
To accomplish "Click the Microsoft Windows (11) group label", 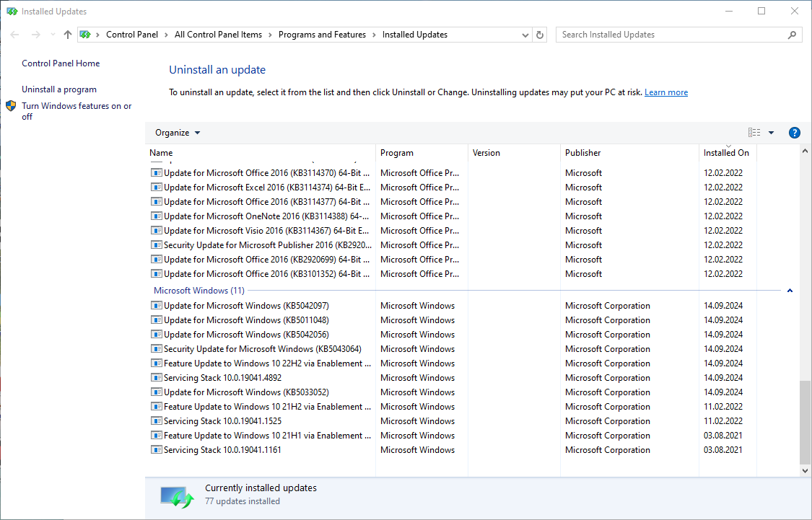I will pyautogui.click(x=199, y=291).
